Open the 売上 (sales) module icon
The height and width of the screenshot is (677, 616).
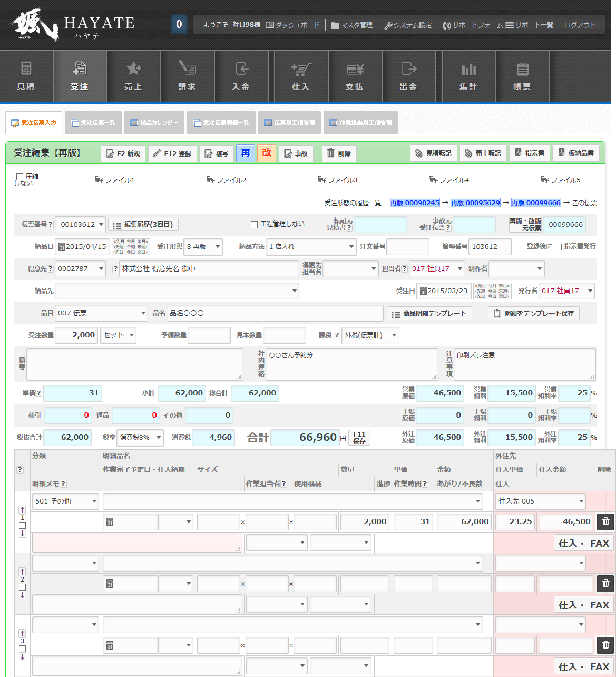click(133, 76)
